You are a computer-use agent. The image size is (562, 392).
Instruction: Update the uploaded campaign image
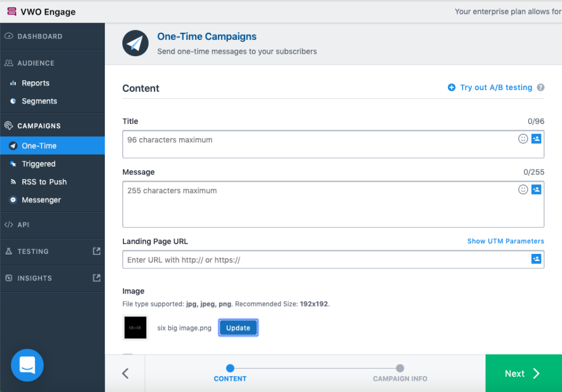click(238, 328)
